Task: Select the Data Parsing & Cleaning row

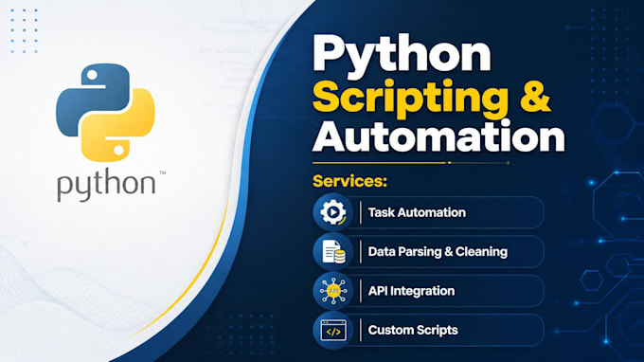Action: (428, 251)
